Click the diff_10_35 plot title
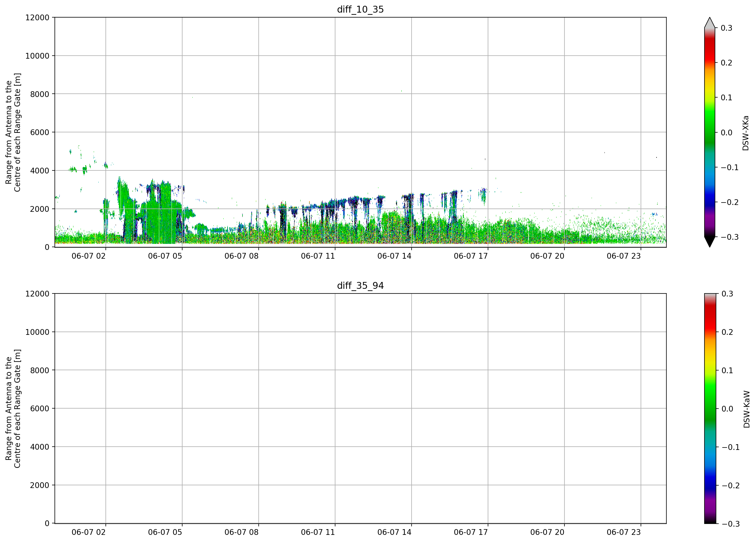756x542 pixels. pyautogui.click(x=360, y=9)
